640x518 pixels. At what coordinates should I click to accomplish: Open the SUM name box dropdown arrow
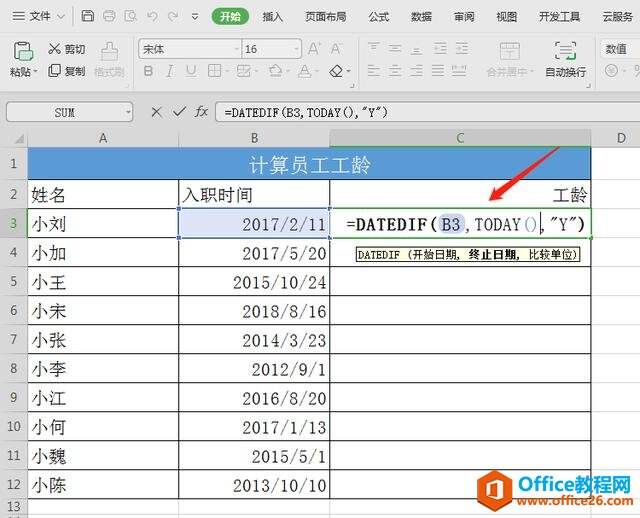click(x=128, y=112)
